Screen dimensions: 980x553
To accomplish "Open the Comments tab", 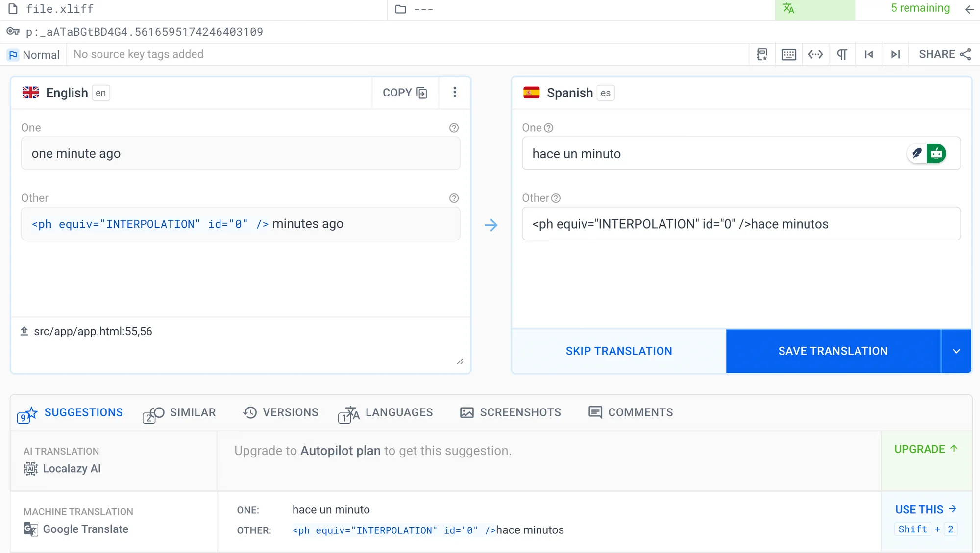I will pyautogui.click(x=631, y=412).
